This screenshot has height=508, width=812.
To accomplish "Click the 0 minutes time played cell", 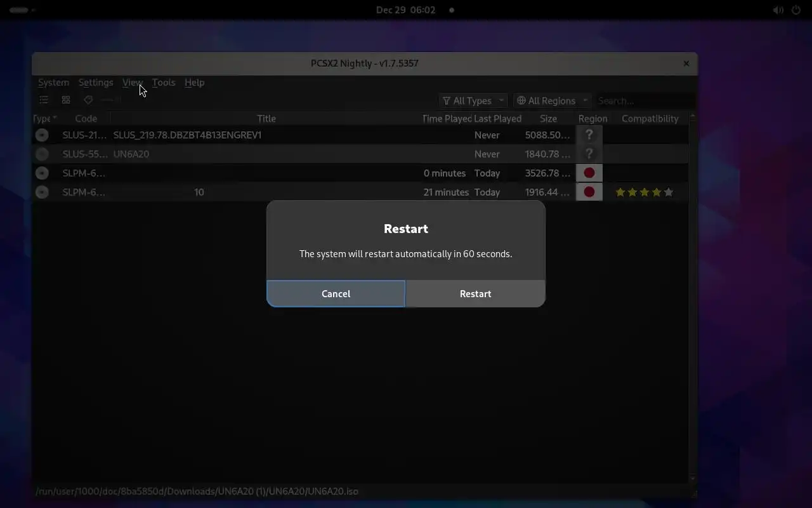I will tap(445, 173).
